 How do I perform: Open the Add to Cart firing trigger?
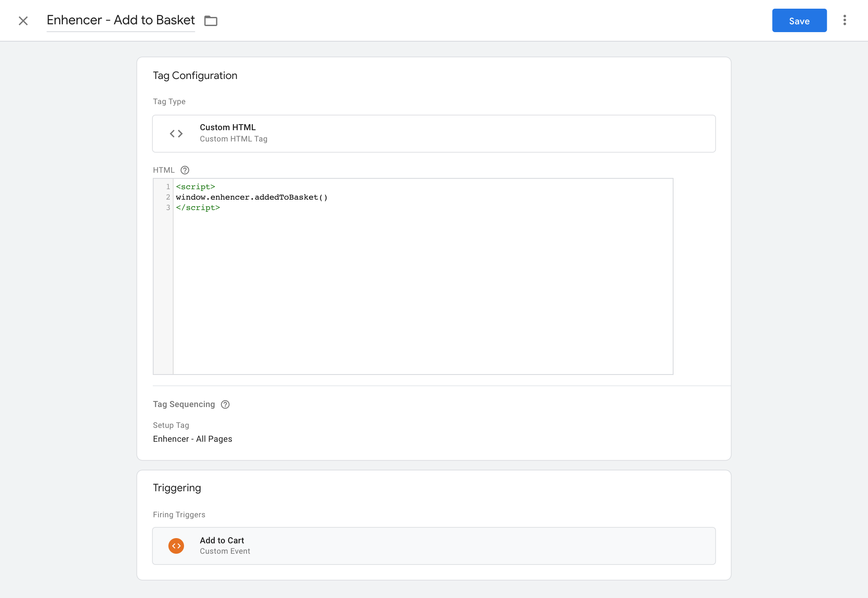(x=434, y=546)
